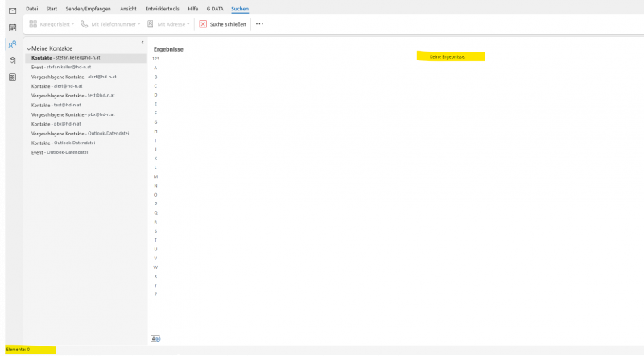Open the Mail module in the sidebar
This screenshot has width=644, height=356.
coord(12,11)
